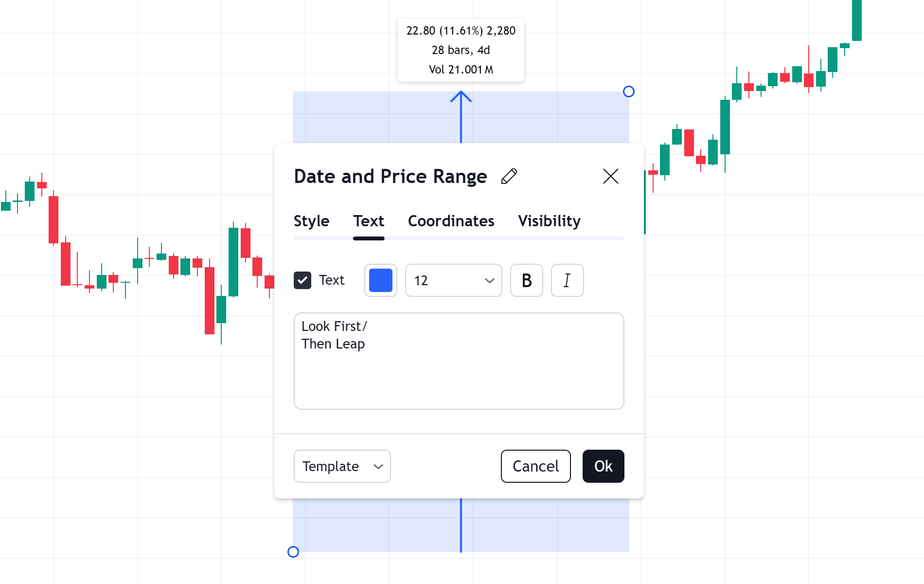Open the font size 12 dropdown
This screenshot has height=584, width=924.
click(453, 280)
